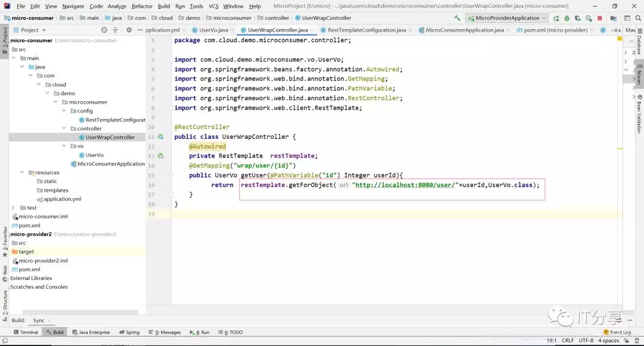Expand the test folder node
Viewport: 644px width, 346px height.
click(x=13, y=208)
